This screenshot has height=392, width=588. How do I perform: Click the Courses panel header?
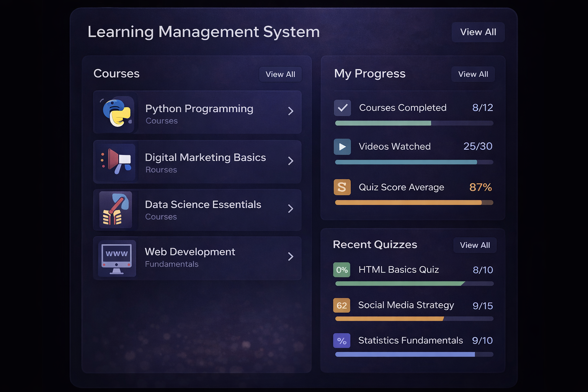pyautogui.click(x=116, y=73)
